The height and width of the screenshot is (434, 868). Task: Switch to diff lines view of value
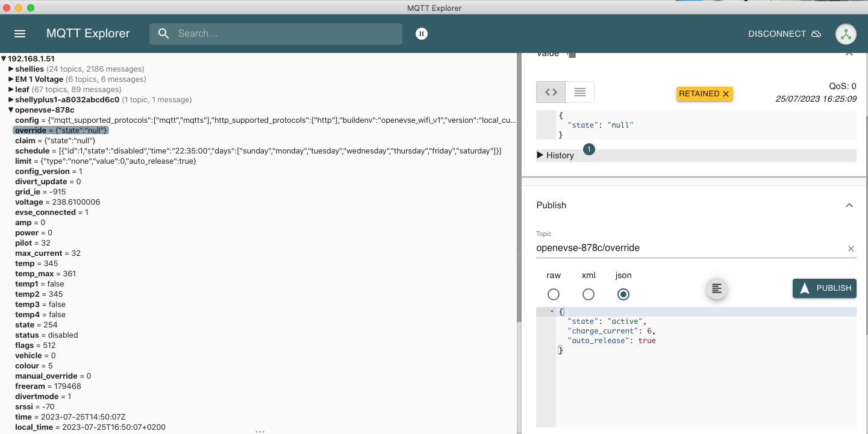tap(580, 92)
